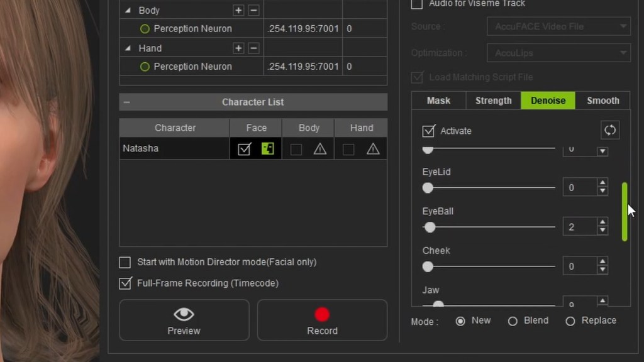Reset Denoise settings with refresh icon
The height and width of the screenshot is (362, 644).
click(x=610, y=131)
